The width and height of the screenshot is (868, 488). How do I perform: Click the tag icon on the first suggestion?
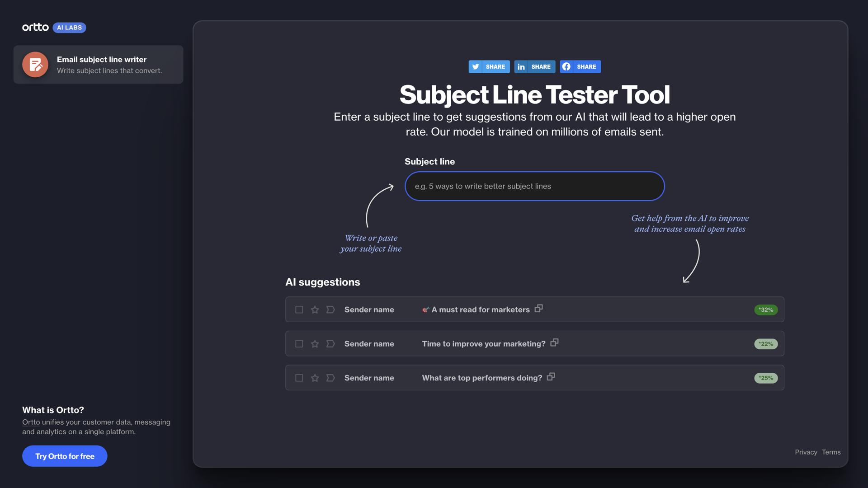tap(330, 310)
